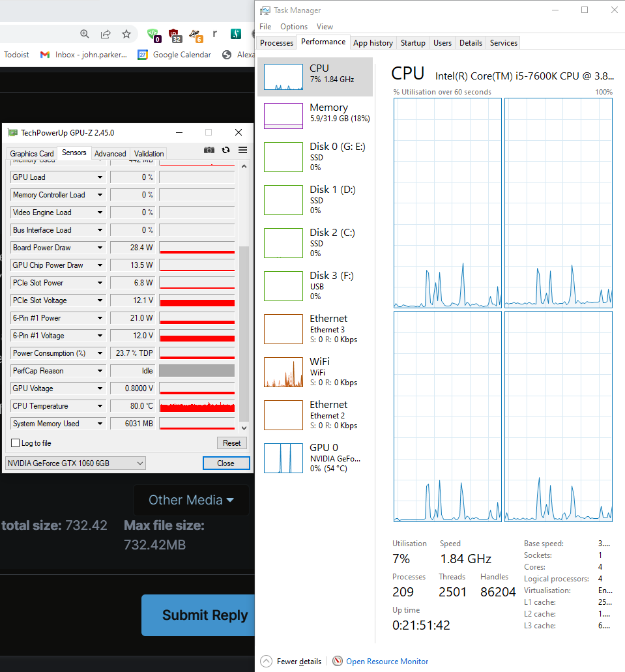Expand Other Media dropdown
This screenshot has width=625, height=672.
191,500
